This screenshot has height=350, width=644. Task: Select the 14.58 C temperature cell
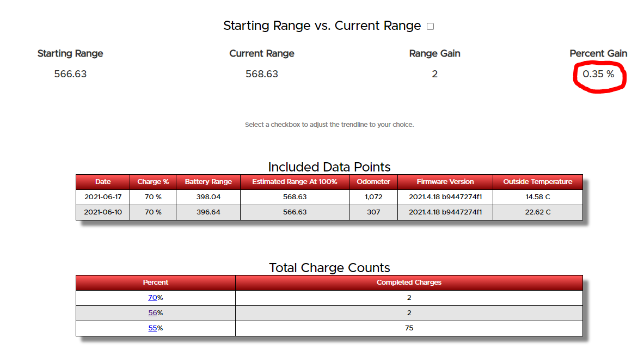click(x=538, y=197)
